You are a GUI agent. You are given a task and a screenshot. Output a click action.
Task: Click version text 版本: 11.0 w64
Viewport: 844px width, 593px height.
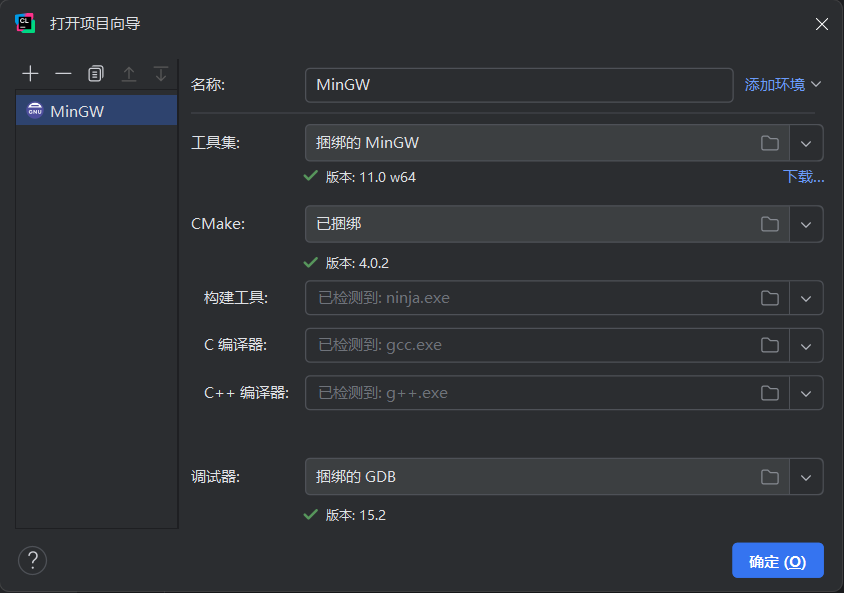pos(371,177)
